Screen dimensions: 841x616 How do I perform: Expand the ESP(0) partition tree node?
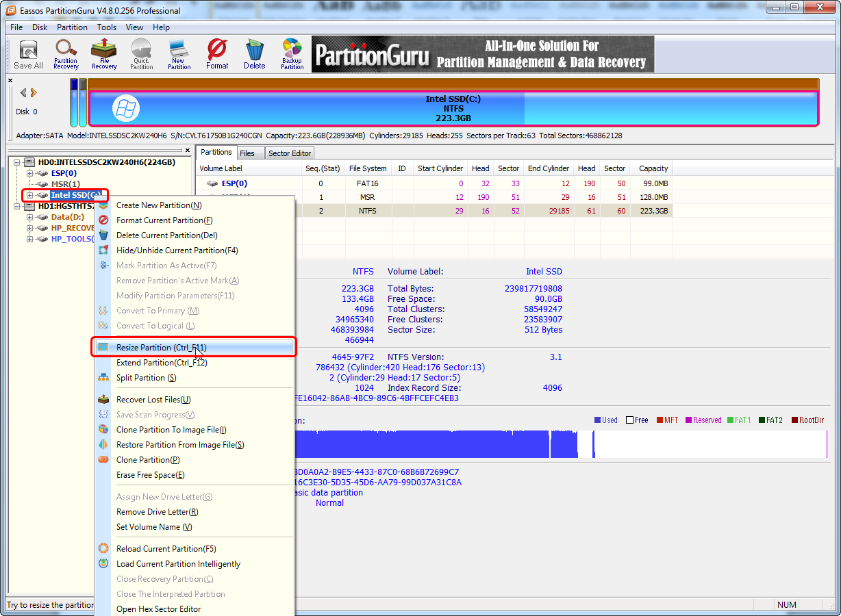click(x=30, y=173)
